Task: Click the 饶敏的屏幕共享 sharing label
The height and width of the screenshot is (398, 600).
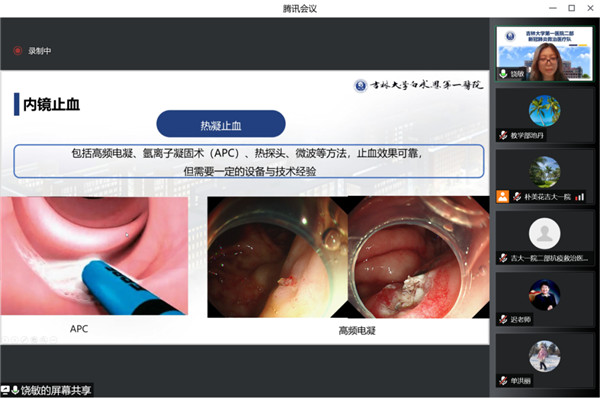Action: [56, 390]
